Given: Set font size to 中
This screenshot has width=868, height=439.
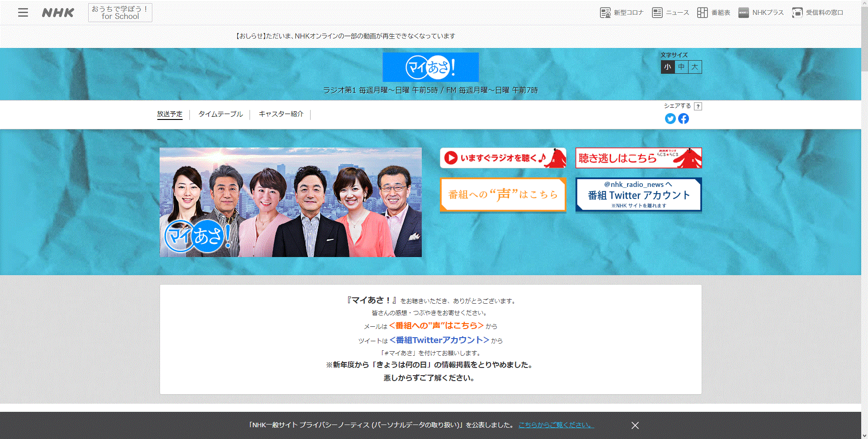Looking at the screenshot, I should coord(681,67).
